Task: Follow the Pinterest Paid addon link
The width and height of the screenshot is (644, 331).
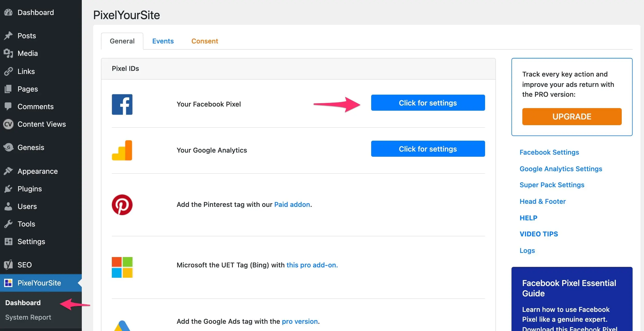Action: (x=292, y=205)
